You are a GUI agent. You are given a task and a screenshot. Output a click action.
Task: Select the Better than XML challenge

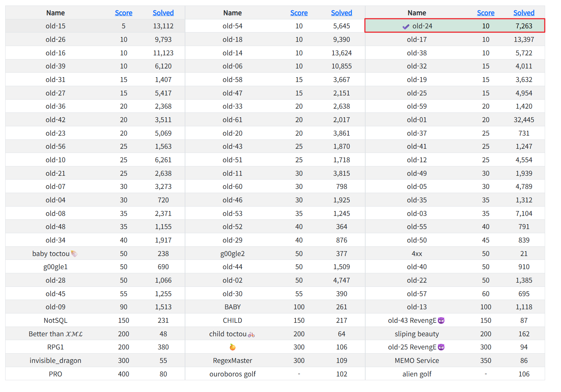pyautogui.click(x=55, y=334)
